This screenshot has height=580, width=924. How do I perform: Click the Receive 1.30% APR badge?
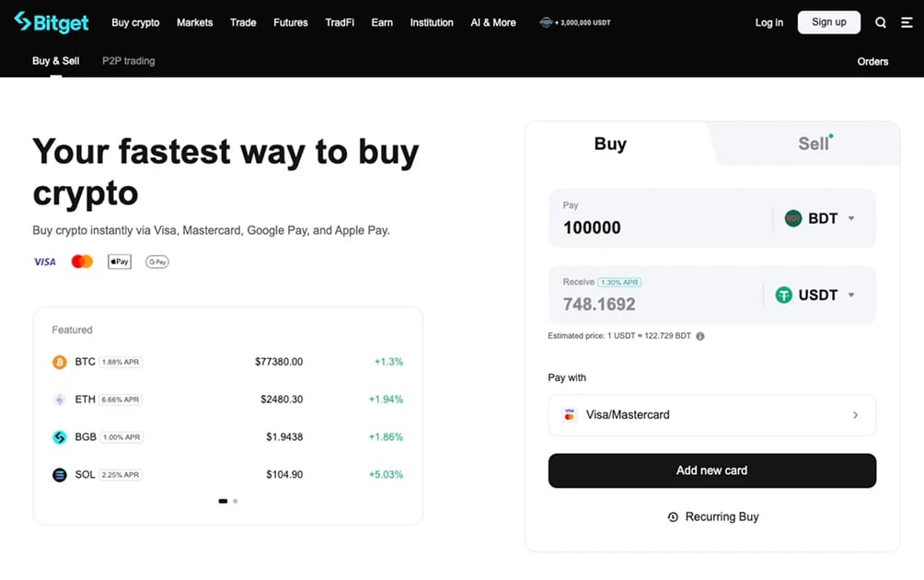pos(619,283)
